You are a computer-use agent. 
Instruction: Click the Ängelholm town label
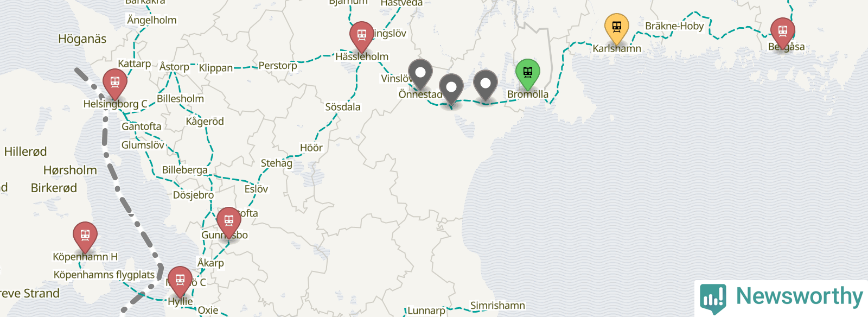152,20
